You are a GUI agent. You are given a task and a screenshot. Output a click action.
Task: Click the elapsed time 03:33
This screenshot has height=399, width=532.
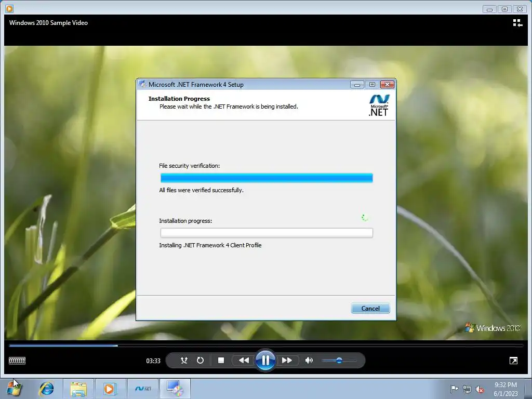tap(153, 361)
